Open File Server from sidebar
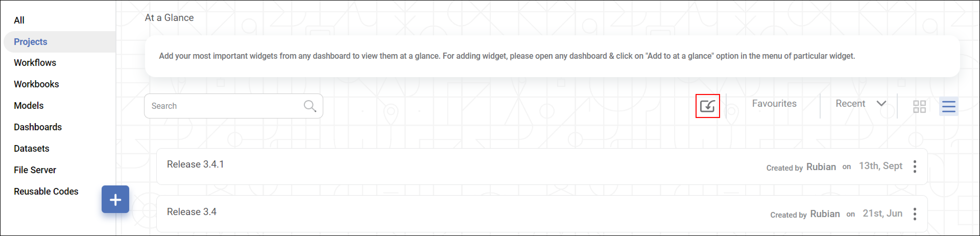The height and width of the screenshot is (236, 980). (35, 170)
